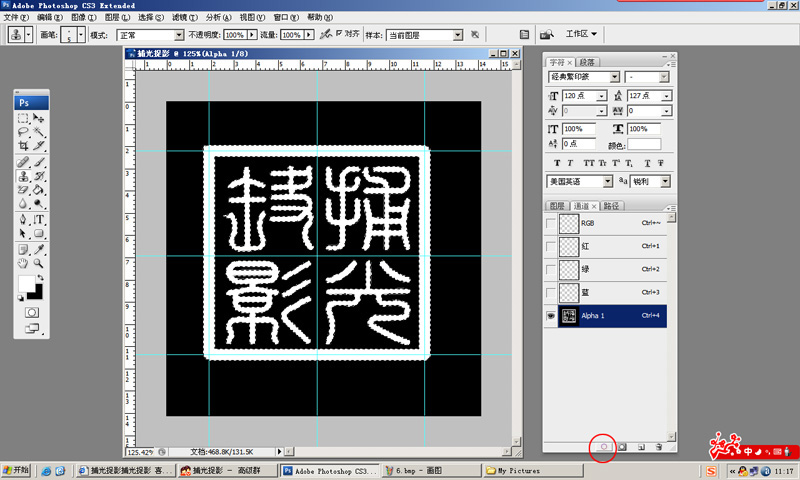Image resolution: width=800 pixels, height=480 pixels.
Task: Select the Crop tool
Action: click(23, 146)
